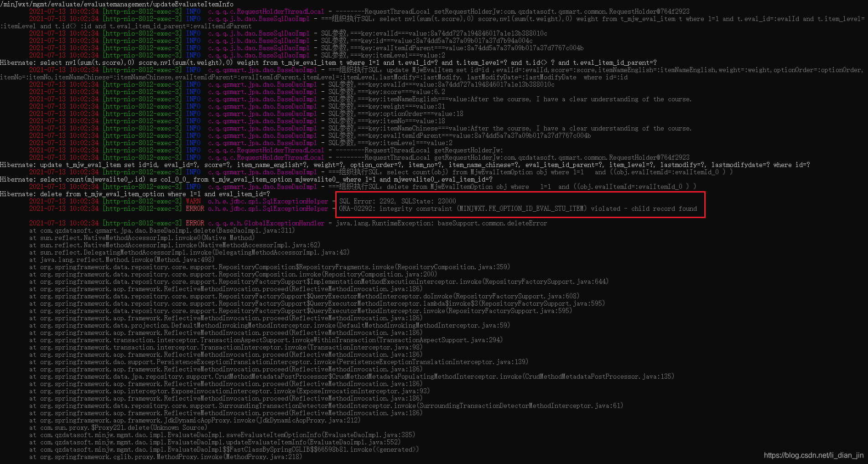This screenshot has height=464, width=868.
Task: Click 'QueryExecutorMethodInterceptor.doInvoke' stack frame
Action: pos(304,296)
